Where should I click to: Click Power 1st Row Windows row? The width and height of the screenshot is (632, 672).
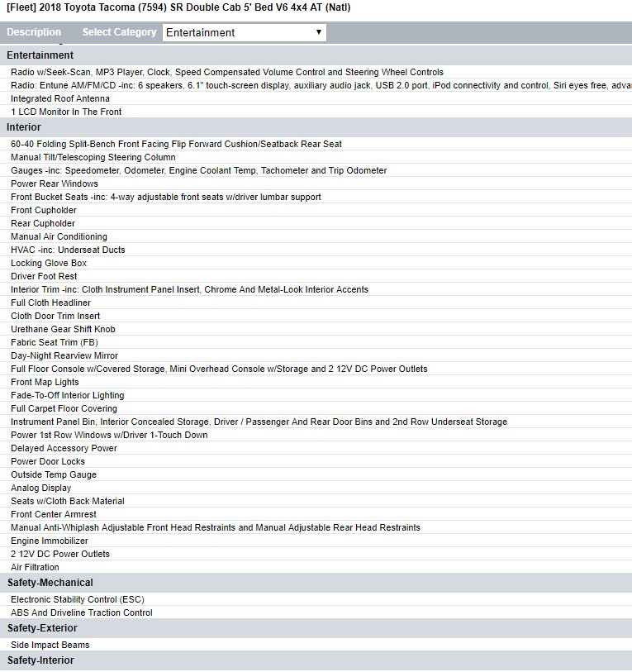[x=316, y=436]
